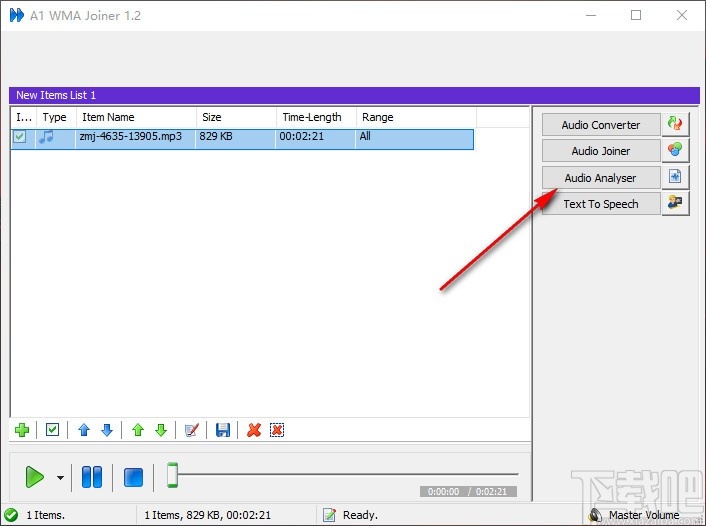Stop playback with the blue square button
The width and height of the screenshot is (706, 526).
tap(133, 477)
